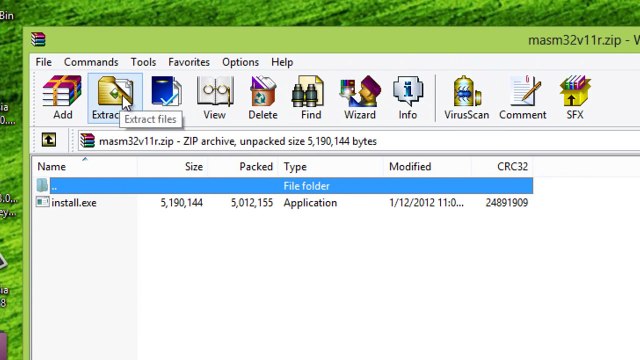Screen dimensions: 640x360
Task: Click the install.exe file icon
Action: tap(42, 202)
